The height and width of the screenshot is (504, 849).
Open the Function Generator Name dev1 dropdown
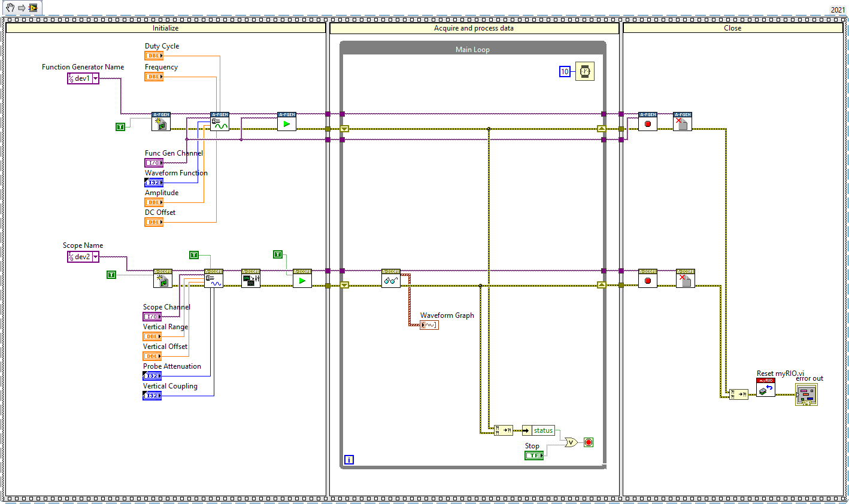pos(95,78)
